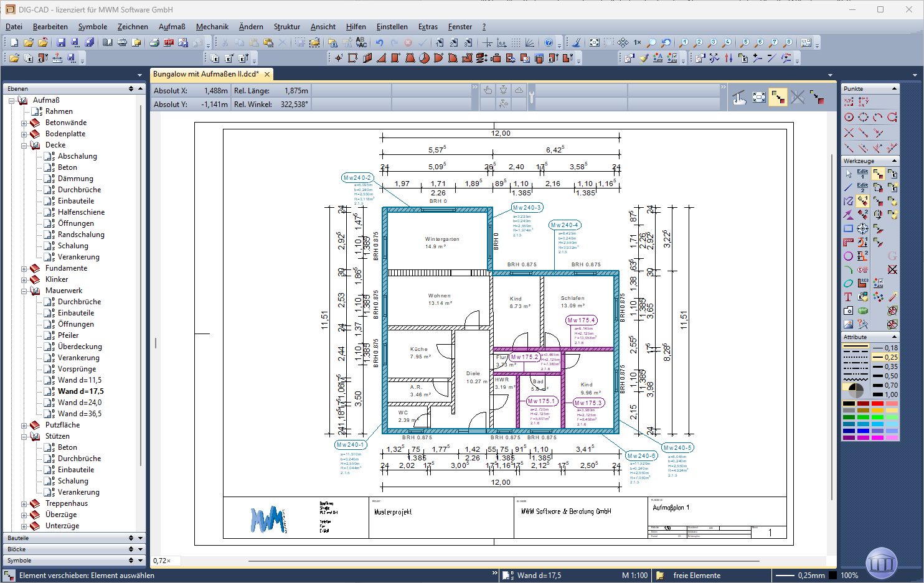The height and width of the screenshot is (583, 924).
Task: Collapse the Mauerwerk tree node
Action: [x=24, y=291]
